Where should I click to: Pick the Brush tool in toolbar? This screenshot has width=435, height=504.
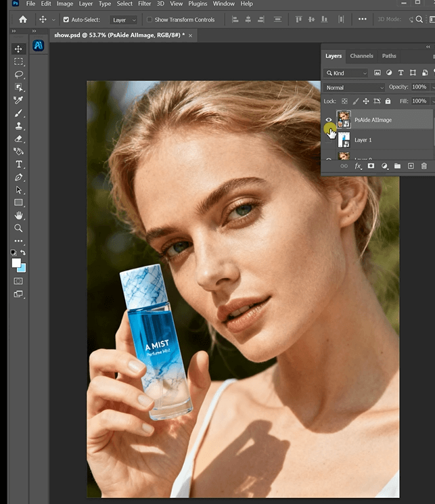coord(19,113)
